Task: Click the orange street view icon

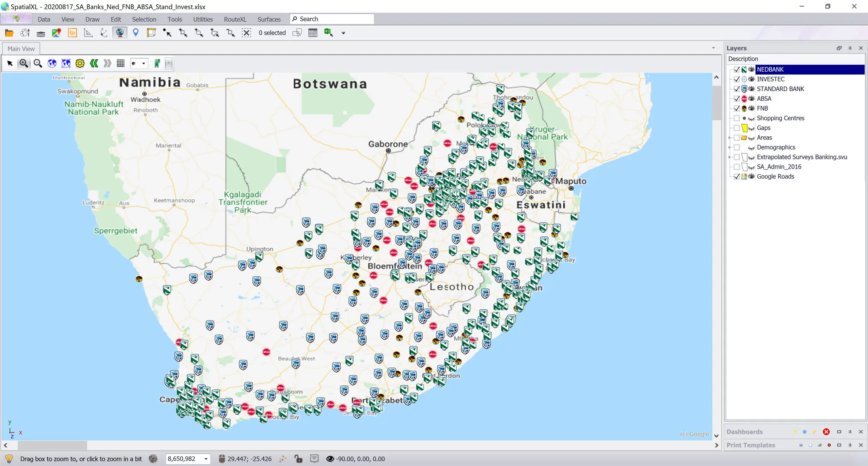Action: [72, 33]
